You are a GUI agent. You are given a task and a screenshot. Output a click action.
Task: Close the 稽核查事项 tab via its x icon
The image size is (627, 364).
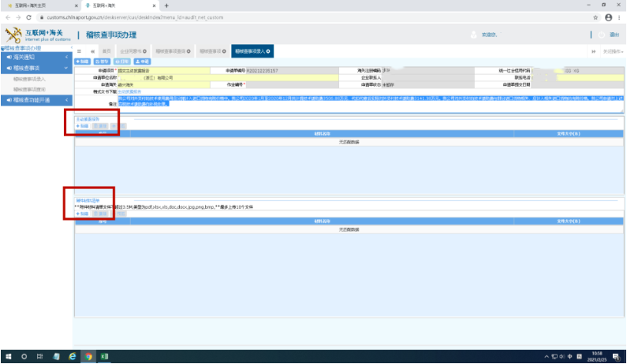coord(224,51)
